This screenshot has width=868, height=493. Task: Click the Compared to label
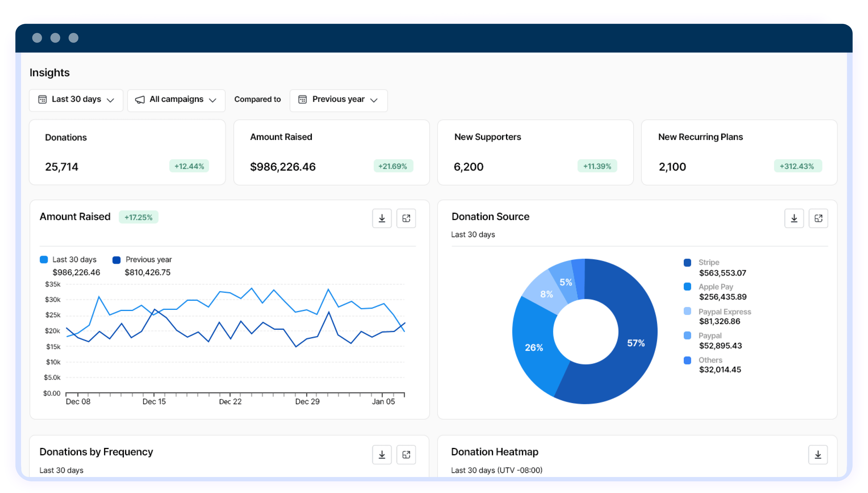[257, 100]
